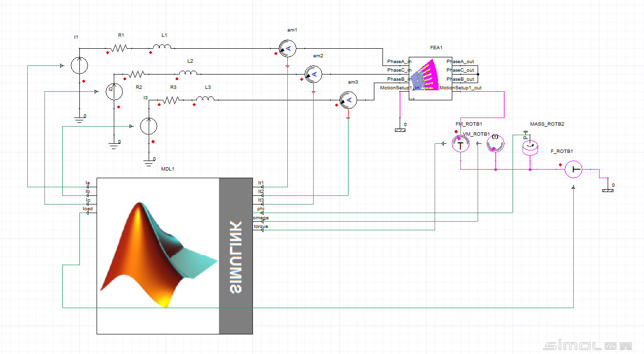Click the PhaseB_in port on FEA1
The image size is (644, 354).
399,79
